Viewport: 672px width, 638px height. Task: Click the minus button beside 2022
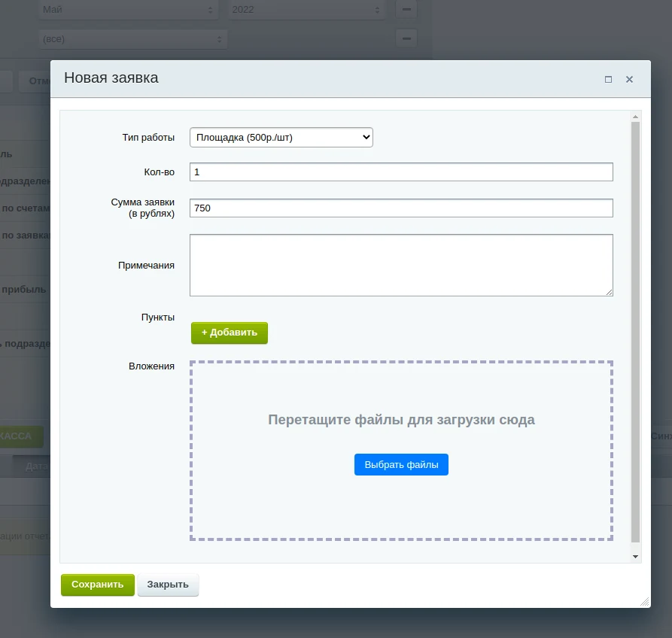(x=406, y=10)
